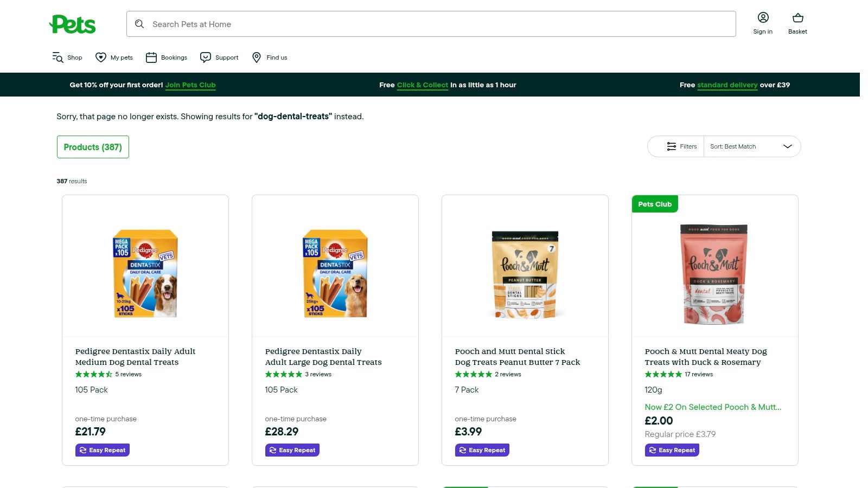Click Easy Repeat on £2.00 product

[x=672, y=450]
